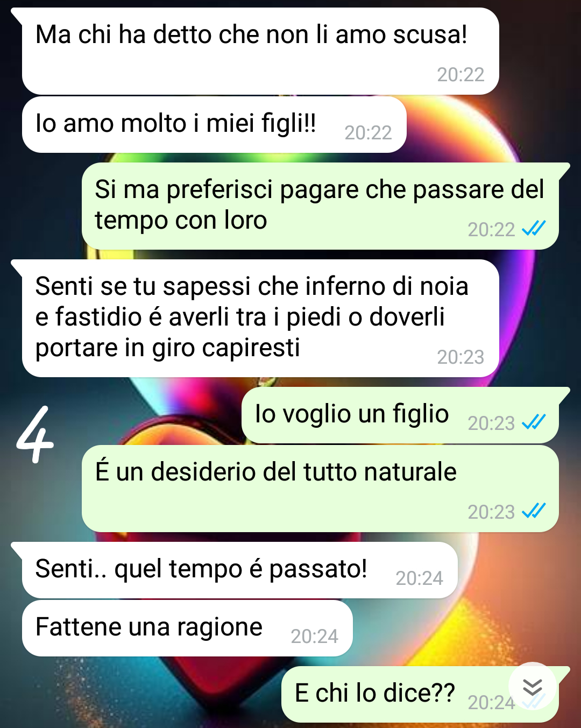581x728 pixels.
Task: Tap the 20:22 timestamp on first received message
Action: pos(460,75)
